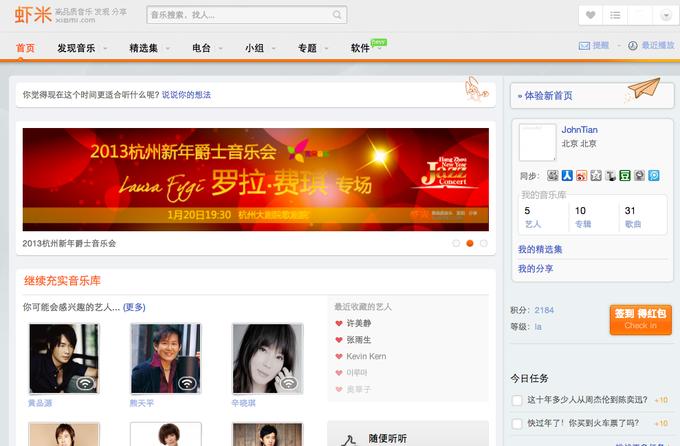Open the 小组 menu
Image resolution: width=680 pixels, height=446 pixels.
click(255, 48)
